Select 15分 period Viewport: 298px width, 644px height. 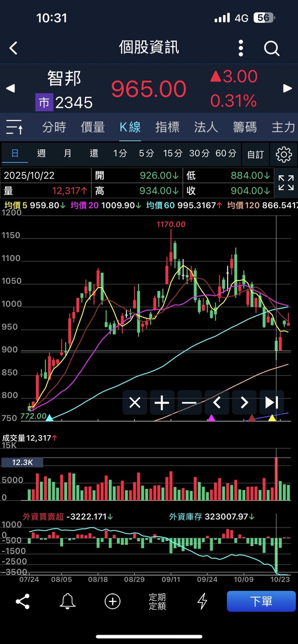173,153
